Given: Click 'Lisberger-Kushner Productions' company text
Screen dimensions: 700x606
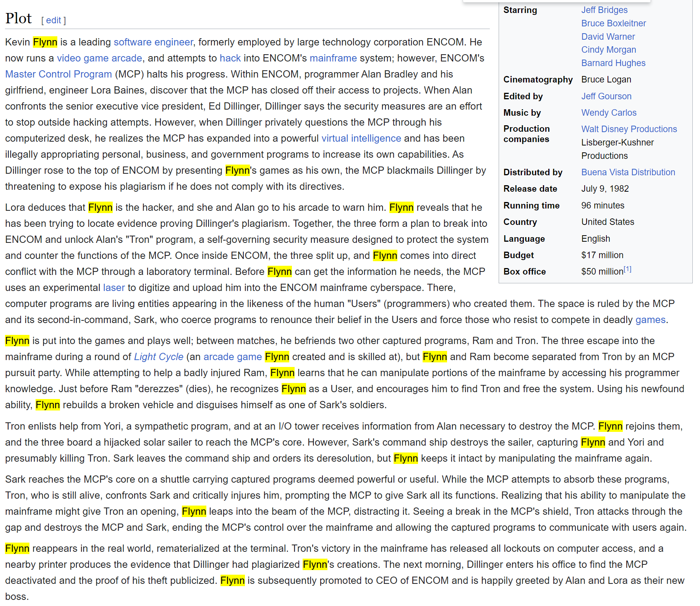Looking at the screenshot, I should click(x=617, y=149).
